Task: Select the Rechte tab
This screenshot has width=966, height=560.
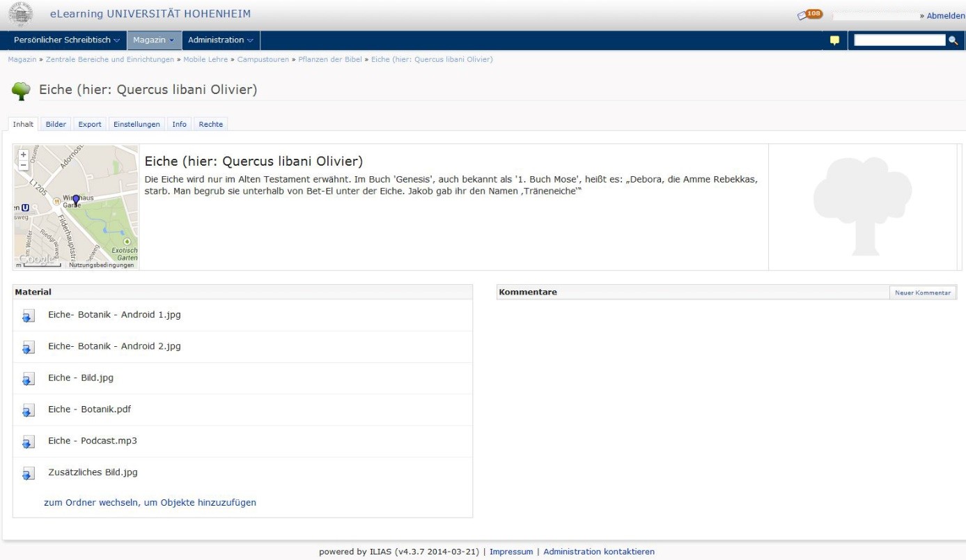Action: (210, 124)
